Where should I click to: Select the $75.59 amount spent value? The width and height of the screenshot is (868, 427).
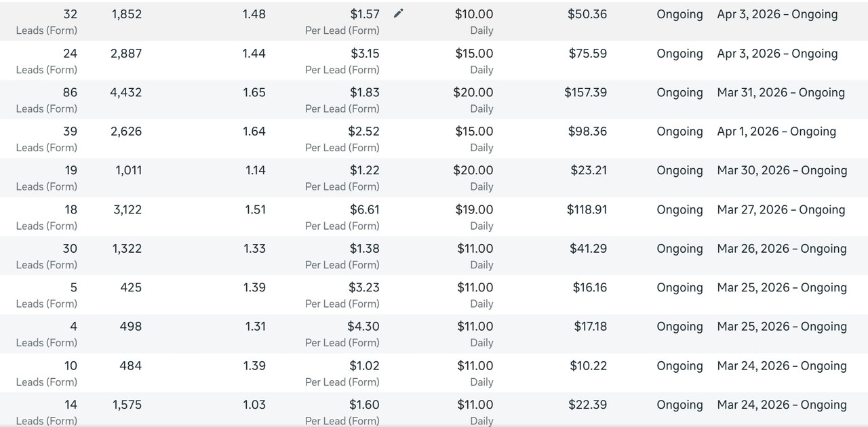click(588, 54)
